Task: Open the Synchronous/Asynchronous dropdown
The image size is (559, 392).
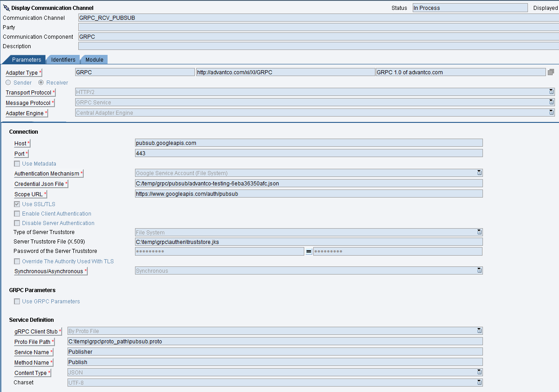Action: coord(479,270)
